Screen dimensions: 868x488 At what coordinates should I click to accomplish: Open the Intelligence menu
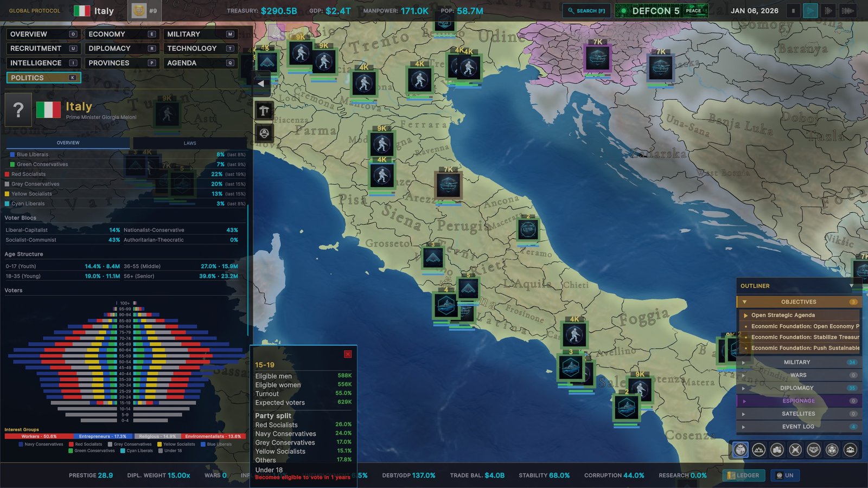(x=43, y=63)
